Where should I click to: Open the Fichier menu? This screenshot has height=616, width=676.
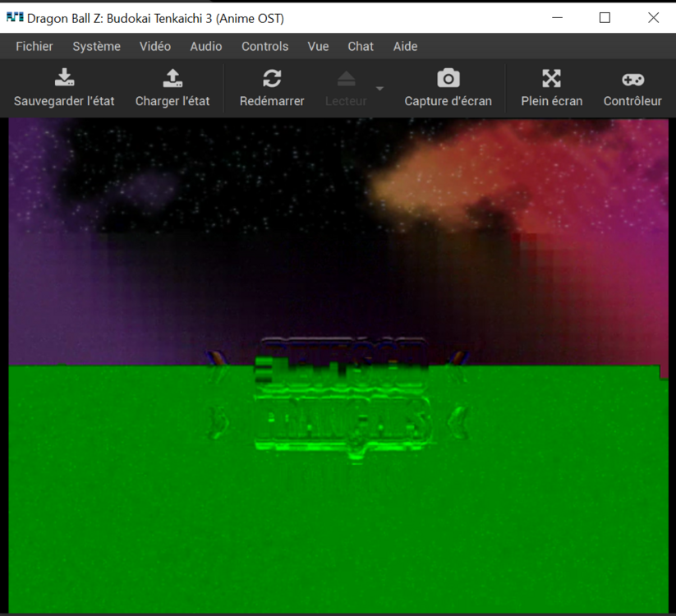[34, 46]
